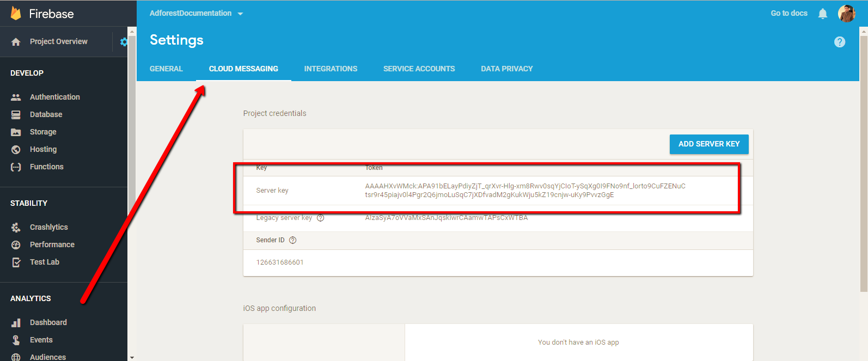This screenshot has width=868, height=361.
Task: Show help for Sender ID
Action: [293, 240]
